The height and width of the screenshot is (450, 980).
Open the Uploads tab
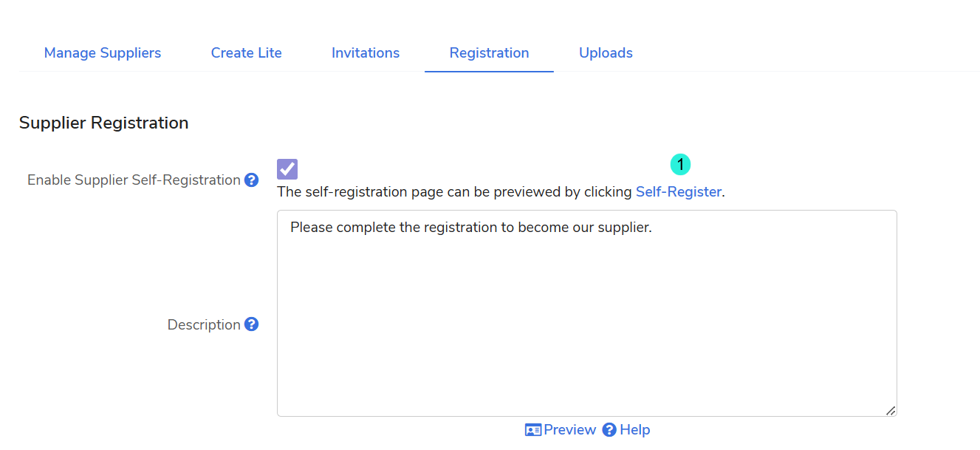click(x=606, y=53)
